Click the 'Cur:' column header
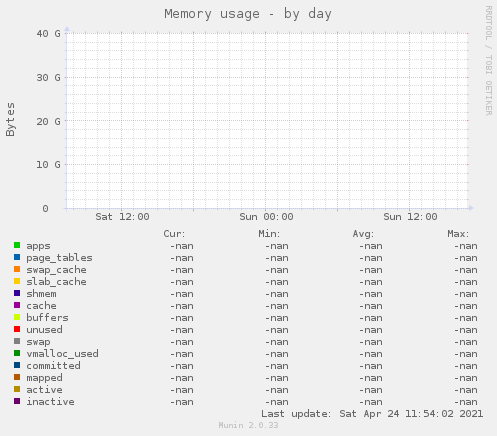 174,234
